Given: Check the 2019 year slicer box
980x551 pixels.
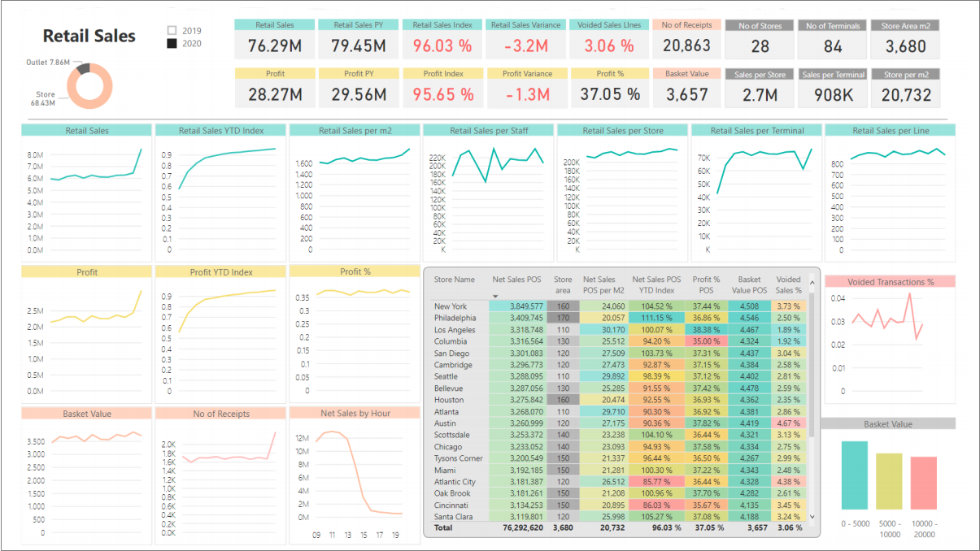Looking at the screenshot, I should [x=172, y=31].
